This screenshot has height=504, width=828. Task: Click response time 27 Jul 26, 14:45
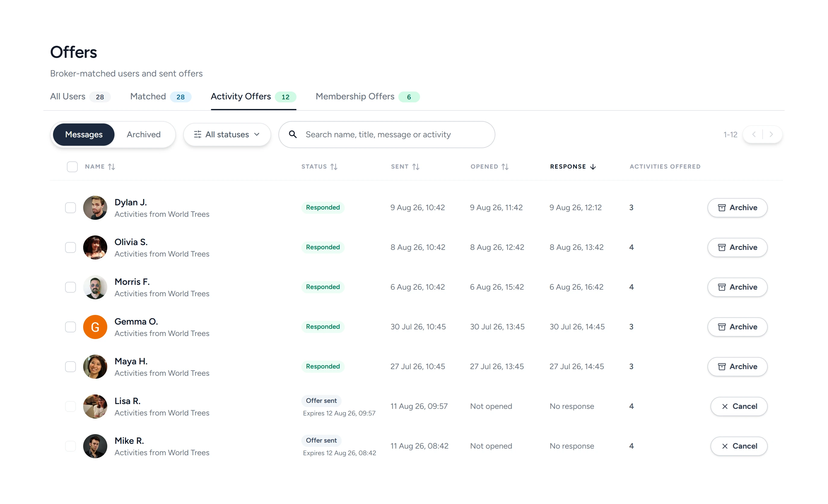click(x=577, y=366)
